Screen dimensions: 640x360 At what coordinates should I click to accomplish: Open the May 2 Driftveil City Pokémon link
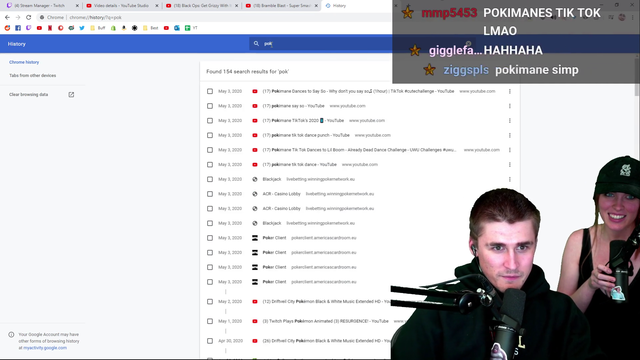327,302
